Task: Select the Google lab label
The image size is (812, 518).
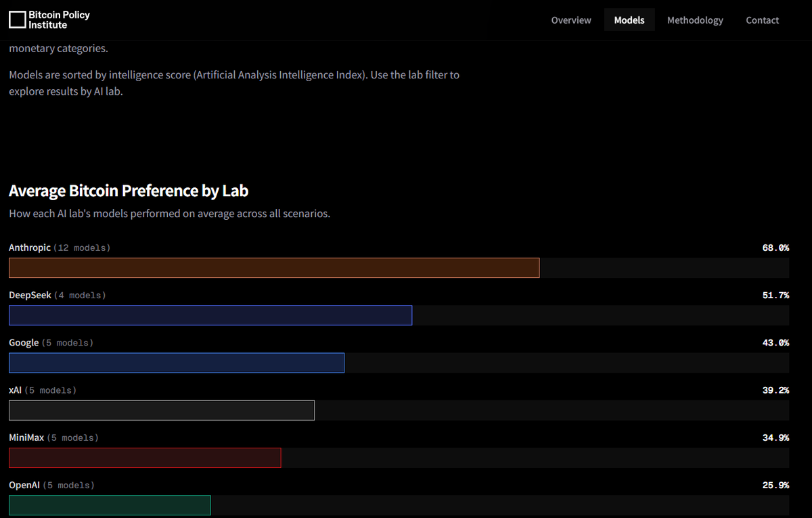Action: (24, 343)
